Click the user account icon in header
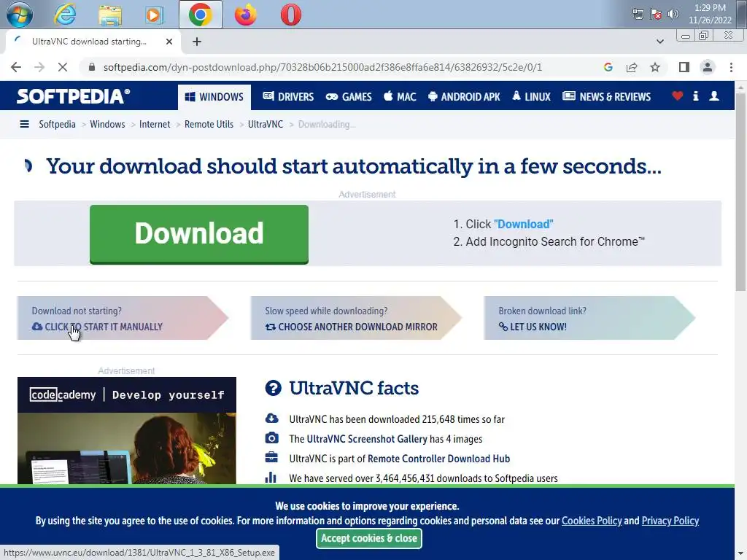Viewport: 747px width, 560px height. point(714,96)
